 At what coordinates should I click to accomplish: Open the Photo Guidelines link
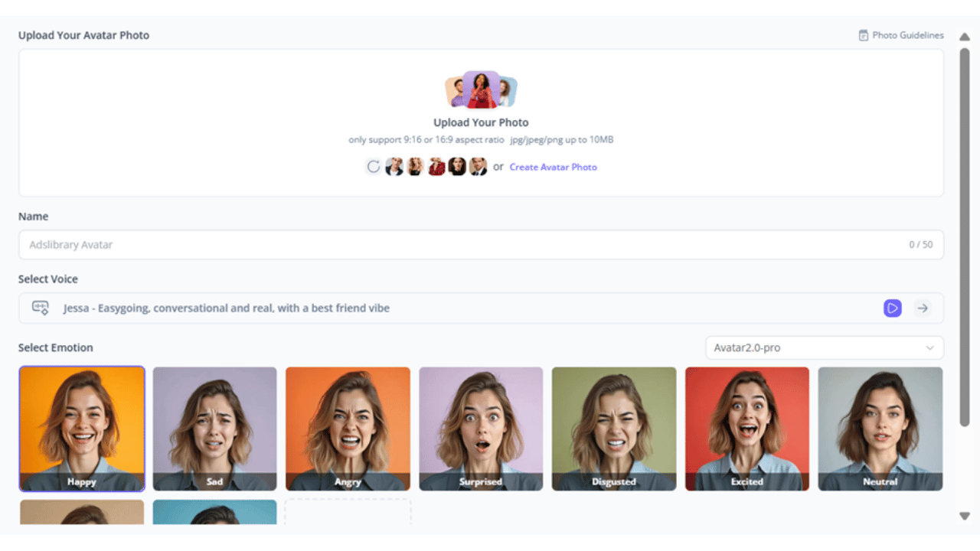pyautogui.click(x=901, y=35)
